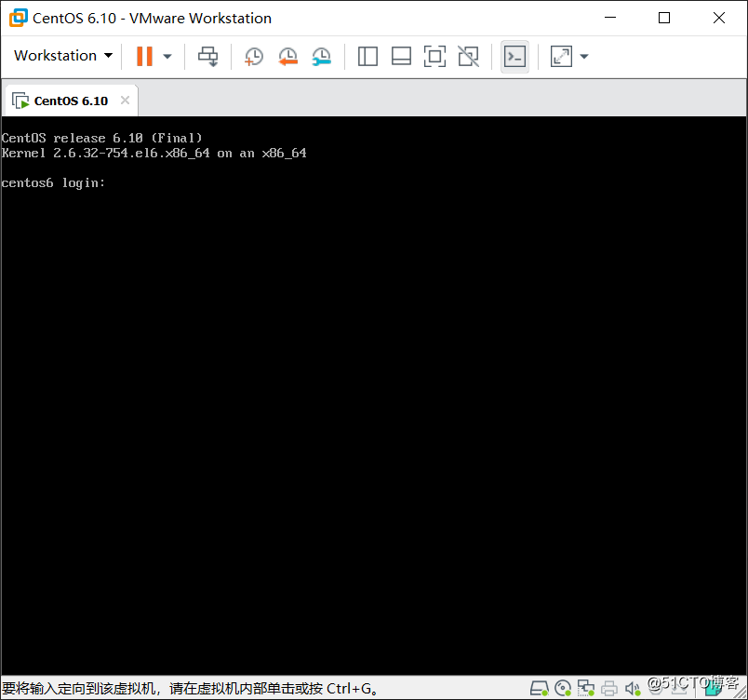
Task: Click the CD/DVD drive status icon
Action: tap(563, 688)
